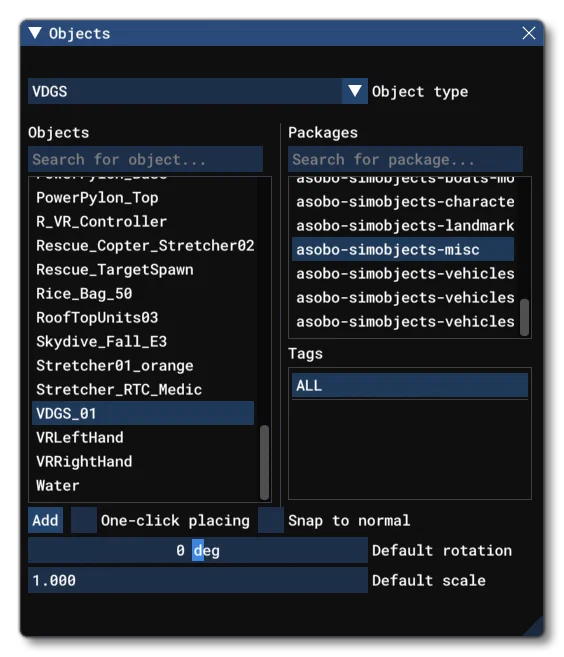Click the packages list scrollbar thumb

click(x=524, y=317)
